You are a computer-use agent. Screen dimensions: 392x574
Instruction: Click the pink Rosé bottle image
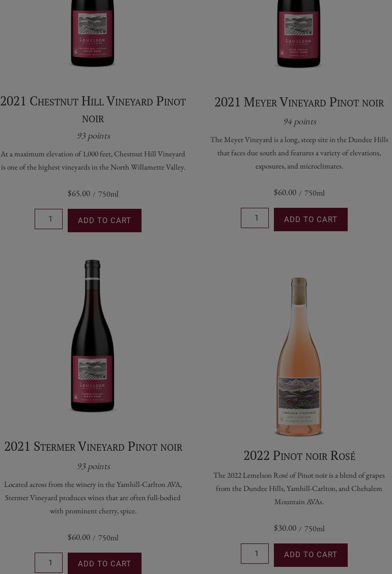pyautogui.click(x=299, y=357)
